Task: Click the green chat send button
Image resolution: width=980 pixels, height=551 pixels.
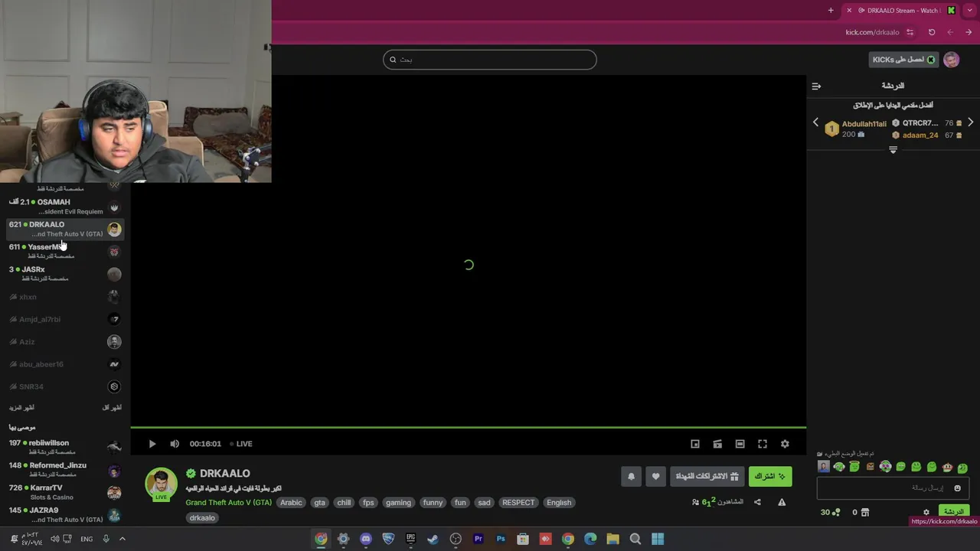Action: [954, 511]
